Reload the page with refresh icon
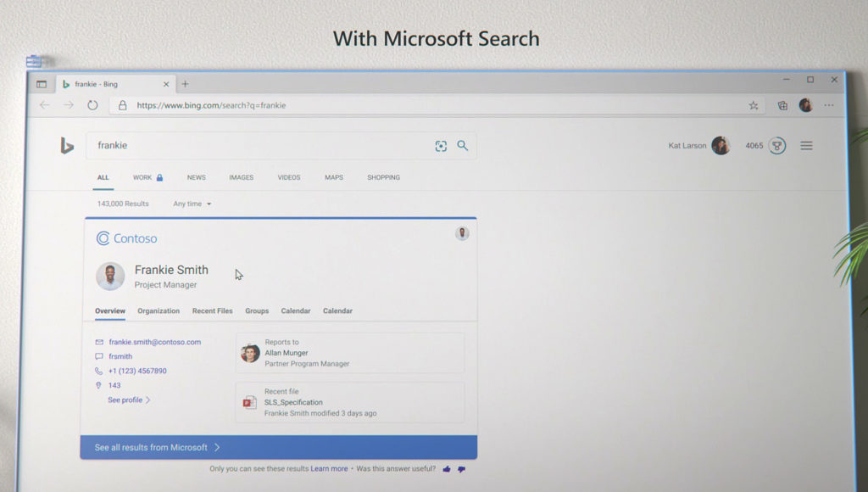 point(92,104)
